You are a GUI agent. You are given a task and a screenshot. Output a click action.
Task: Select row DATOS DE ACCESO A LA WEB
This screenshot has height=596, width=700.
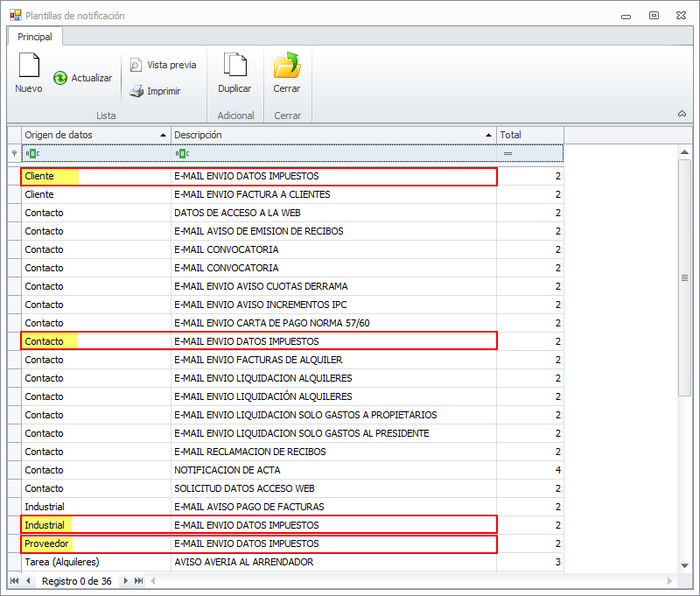[x=286, y=213]
